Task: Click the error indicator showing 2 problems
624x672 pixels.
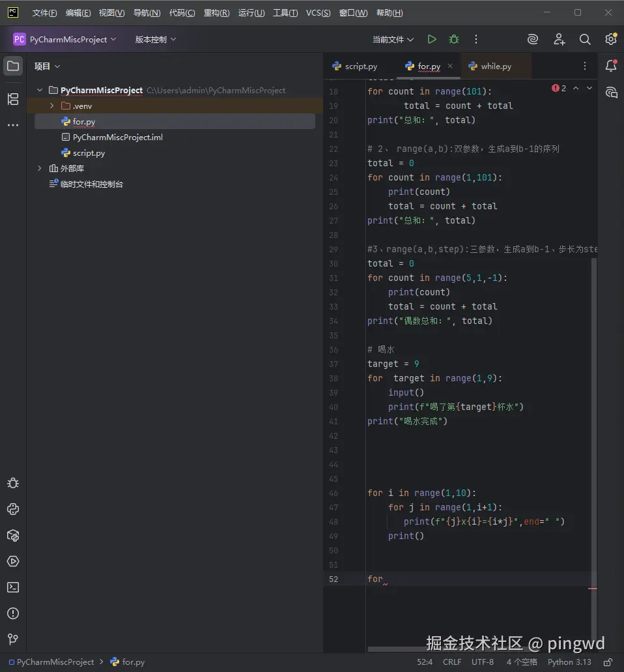Action: pyautogui.click(x=559, y=88)
